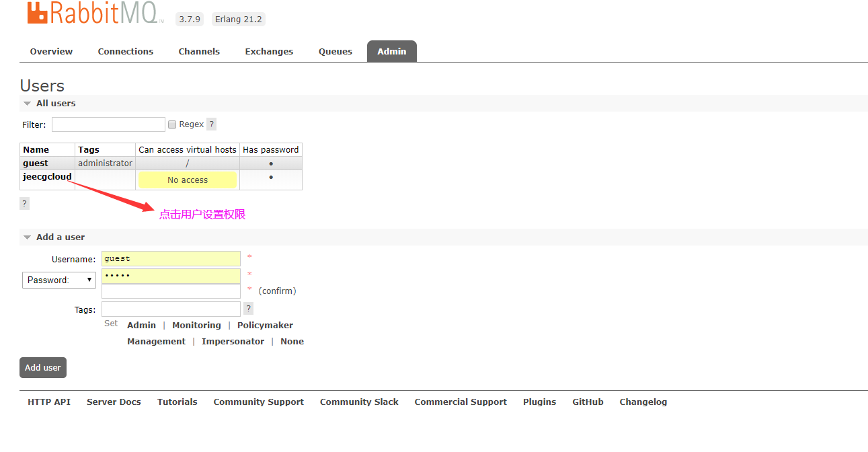This screenshot has height=452, width=868.
Task: Switch to the Connections tab
Action: coord(126,52)
